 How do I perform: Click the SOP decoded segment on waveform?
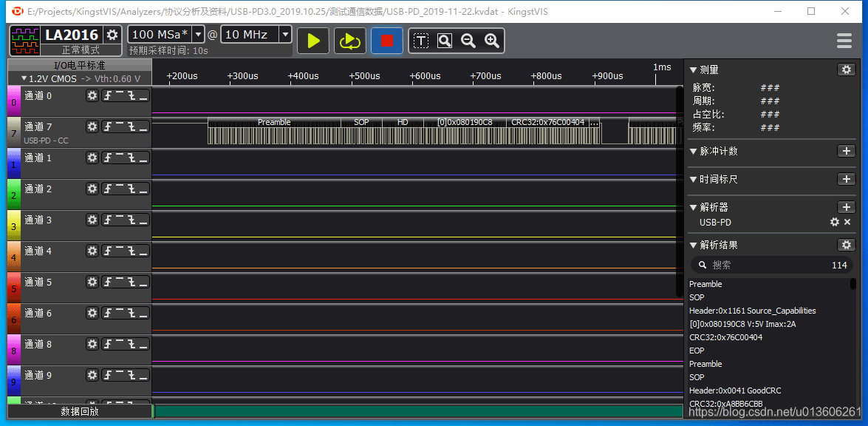pyautogui.click(x=361, y=122)
